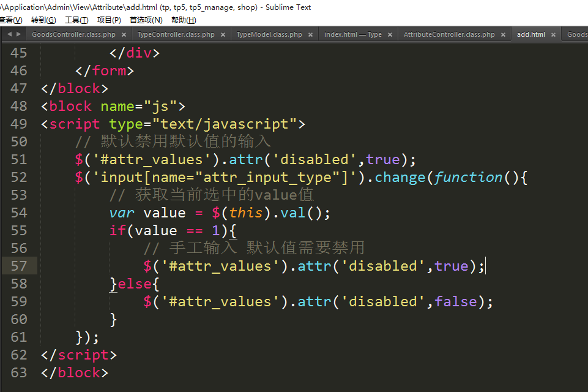
Task: Close the TypeModel.class.php tab
Action: [310, 35]
